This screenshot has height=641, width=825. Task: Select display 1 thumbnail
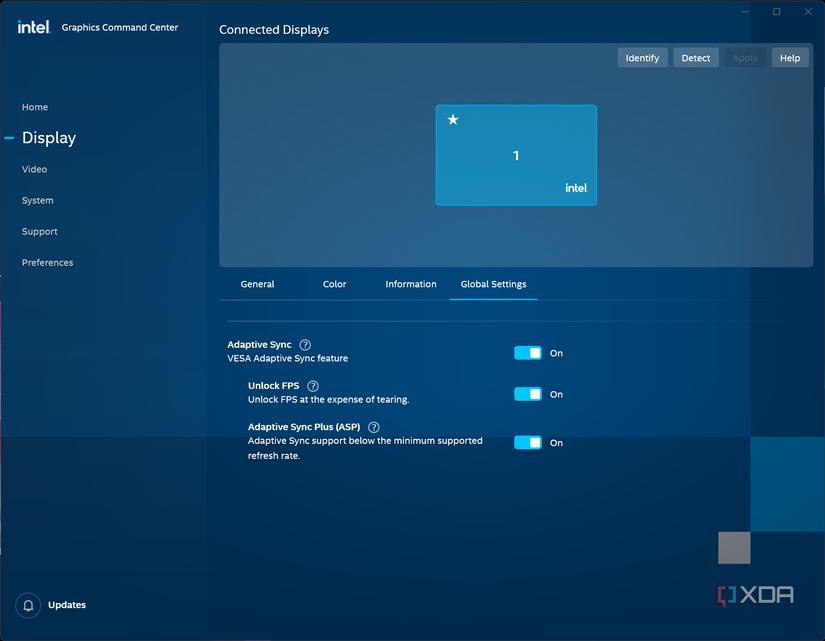pos(516,156)
